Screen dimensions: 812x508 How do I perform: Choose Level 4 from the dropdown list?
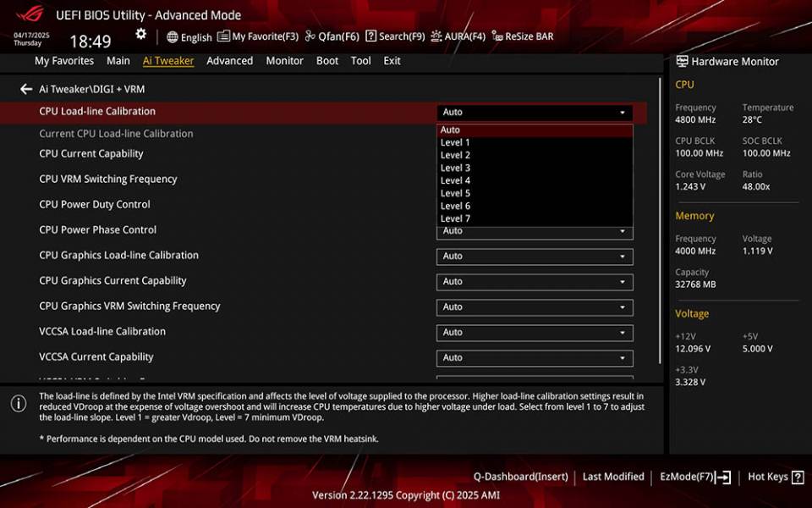pyautogui.click(x=535, y=180)
